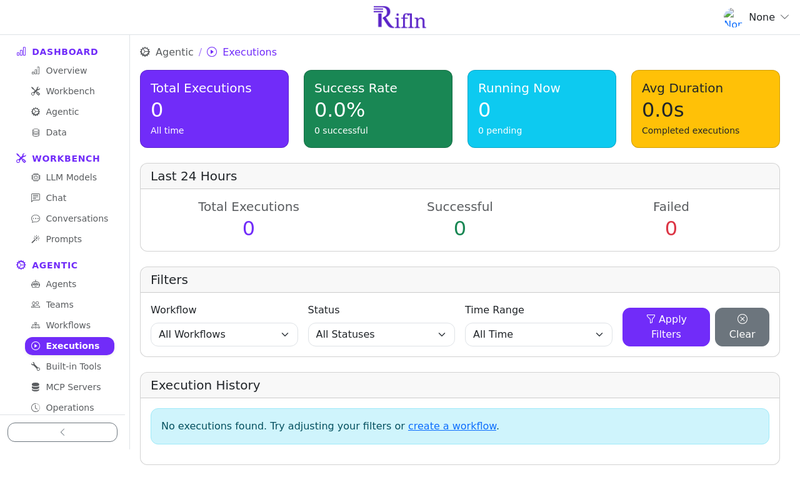Click the Agentic breadcrumb link
The width and height of the screenshot is (800, 485).
click(x=174, y=52)
